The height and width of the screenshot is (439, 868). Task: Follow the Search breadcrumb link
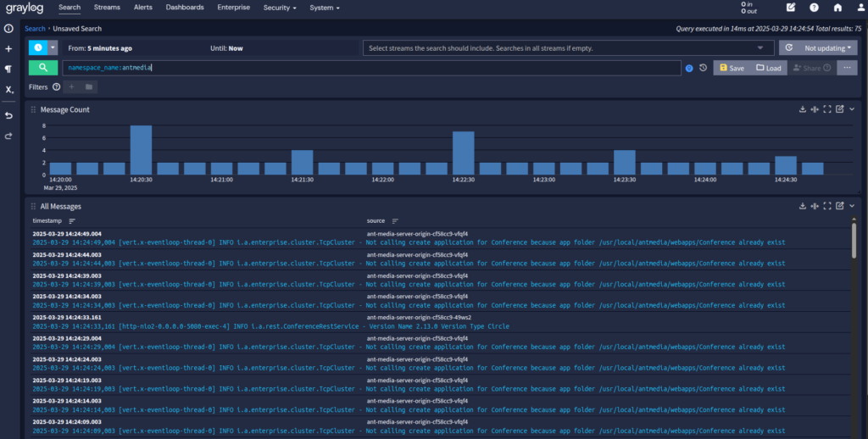pyautogui.click(x=35, y=28)
